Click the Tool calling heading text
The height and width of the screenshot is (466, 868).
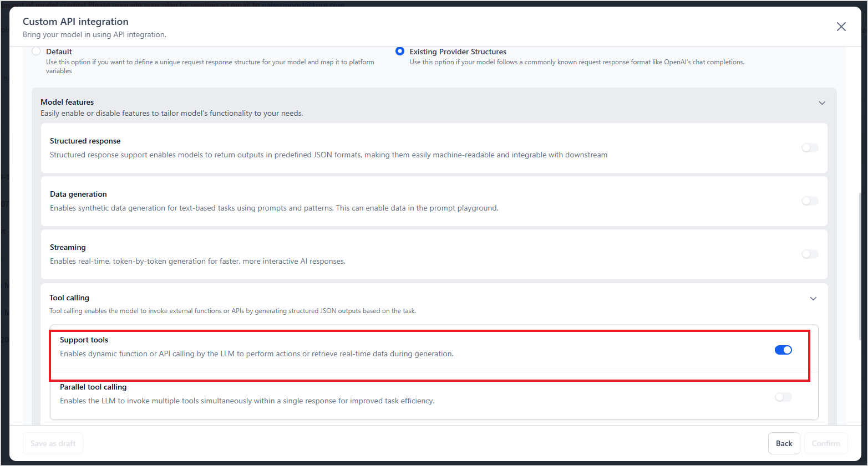(x=69, y=298)
